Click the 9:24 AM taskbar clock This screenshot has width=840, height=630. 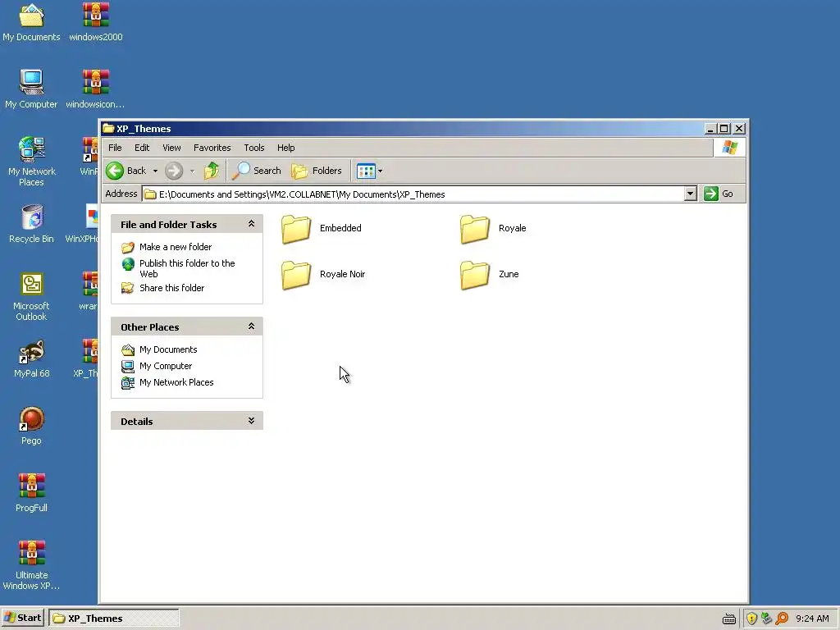click(812, 619)
